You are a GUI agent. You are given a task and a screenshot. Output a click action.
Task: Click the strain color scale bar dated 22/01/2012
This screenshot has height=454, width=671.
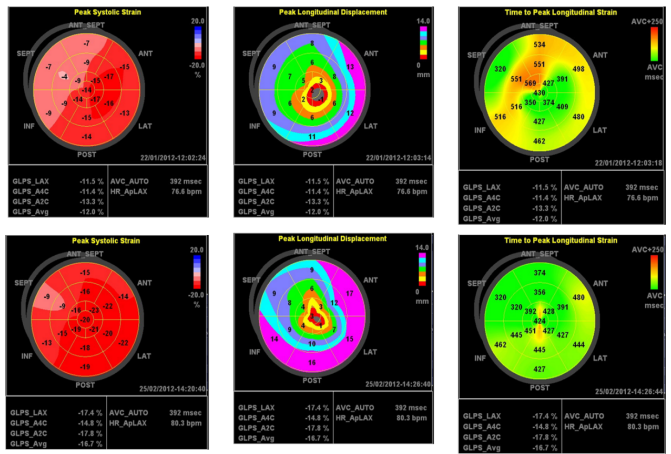pyautogui.click(x=198, y=43)
